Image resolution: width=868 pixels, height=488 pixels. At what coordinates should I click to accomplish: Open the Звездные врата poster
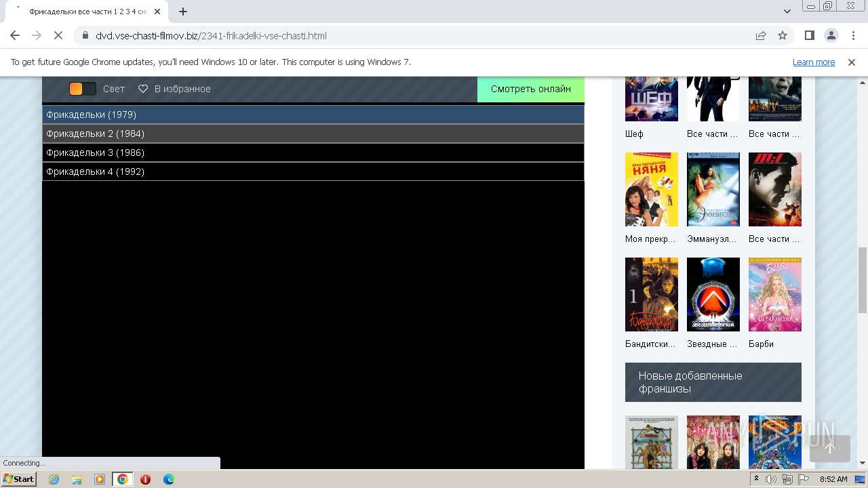tap(713, 294)
